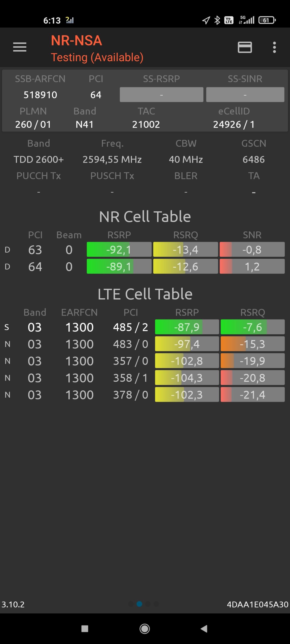Screen dimensions: 290x644
Task: Tap the -7,6 RSRQ green bar
Action: [252, 327]
